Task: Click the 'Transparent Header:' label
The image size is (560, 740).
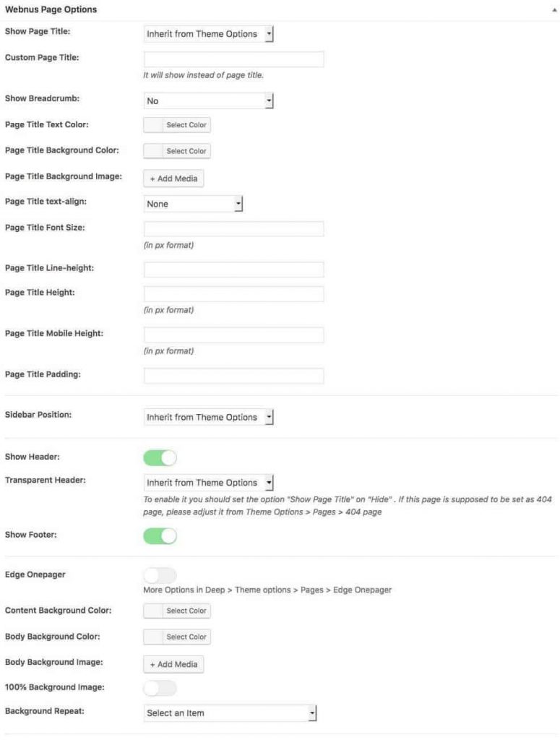Action: tap(46, 480)
